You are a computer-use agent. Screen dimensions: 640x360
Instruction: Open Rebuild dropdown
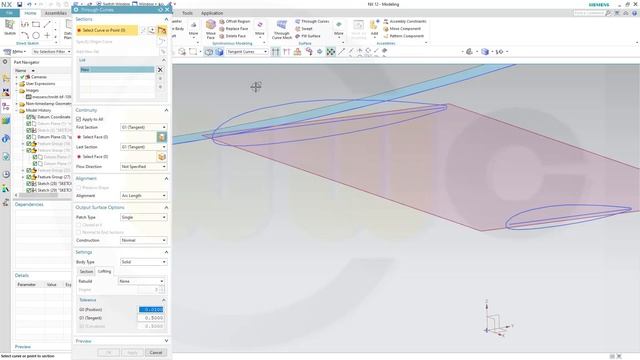tap(142, 281)
